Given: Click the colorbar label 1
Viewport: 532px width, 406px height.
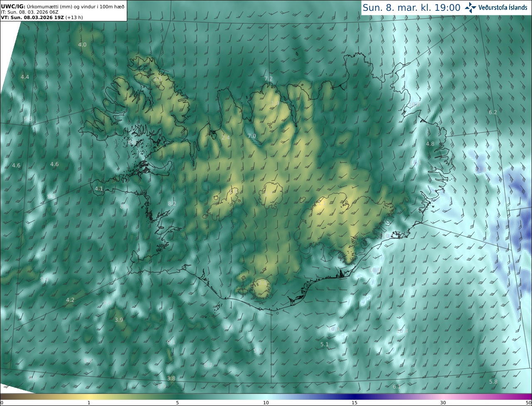Looking at the screenshot, I should 89,403.
